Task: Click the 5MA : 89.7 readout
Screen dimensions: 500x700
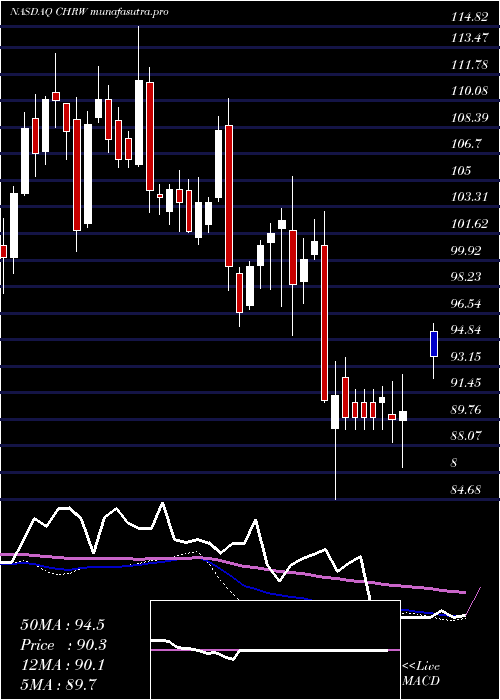Action: click(x=59, y=684)
